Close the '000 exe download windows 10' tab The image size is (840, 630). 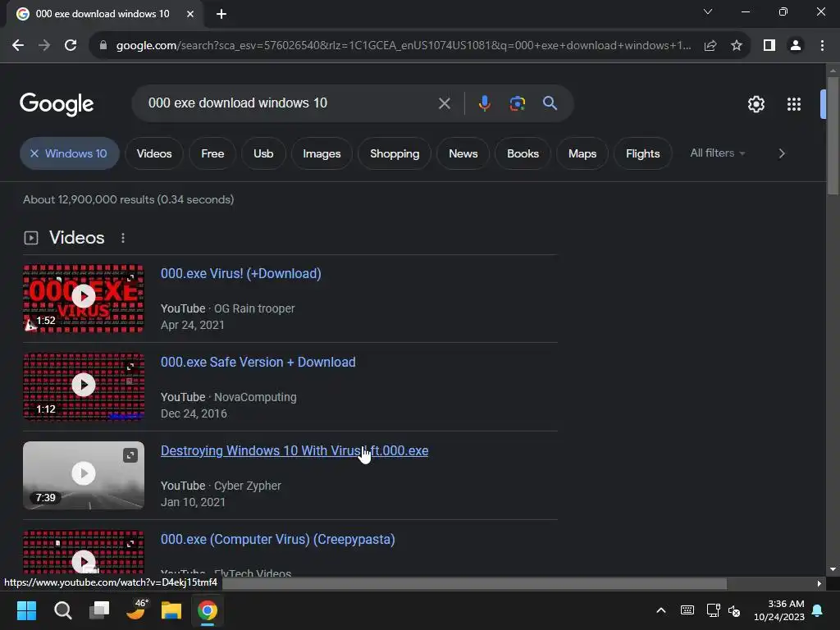(x=190, y=14)
